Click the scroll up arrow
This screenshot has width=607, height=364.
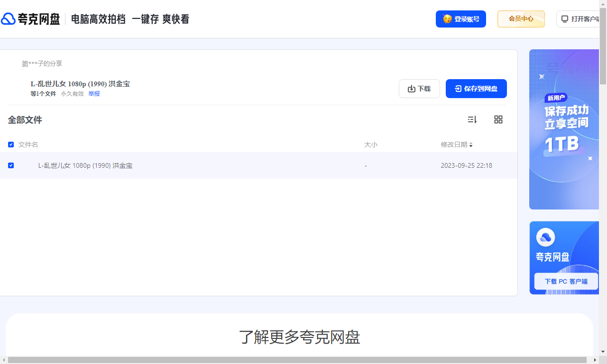[603, 4]
